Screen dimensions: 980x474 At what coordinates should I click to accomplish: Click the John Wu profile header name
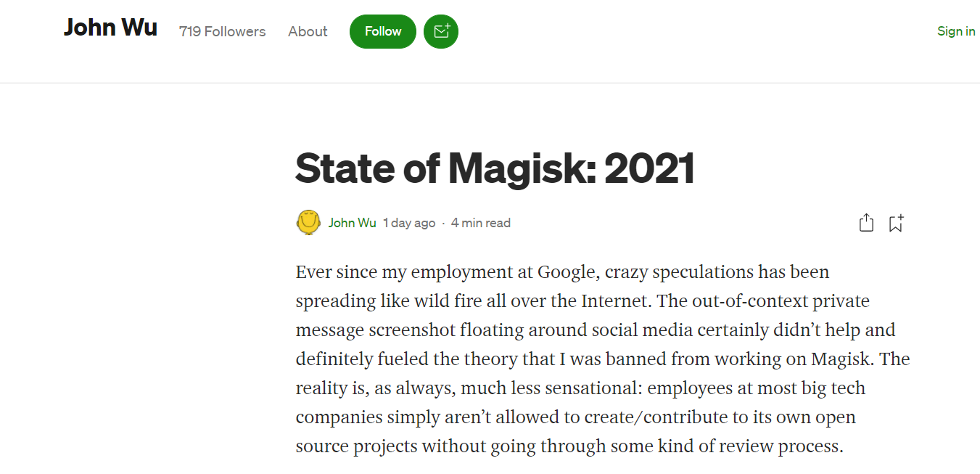[110, 28]
